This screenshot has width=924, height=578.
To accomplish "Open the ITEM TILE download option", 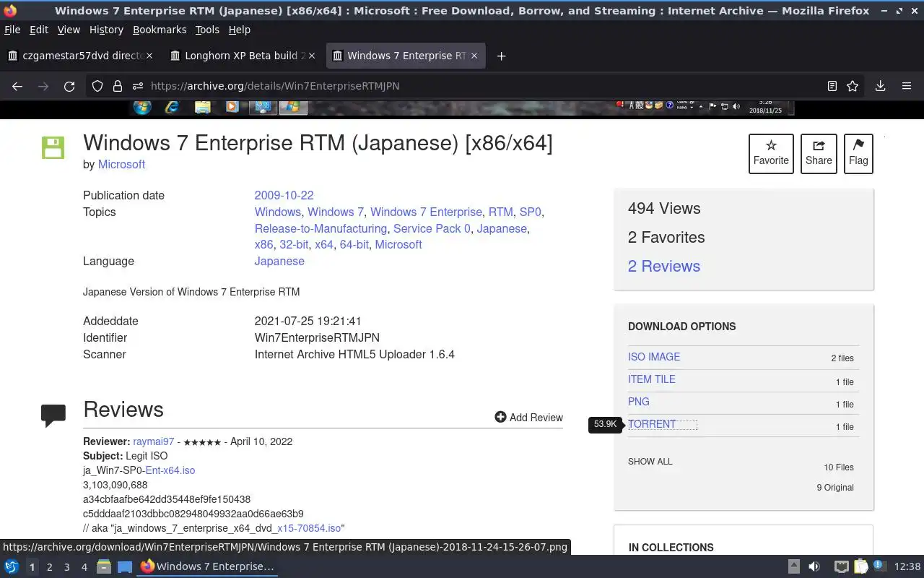I will click(x=652, y=379).
